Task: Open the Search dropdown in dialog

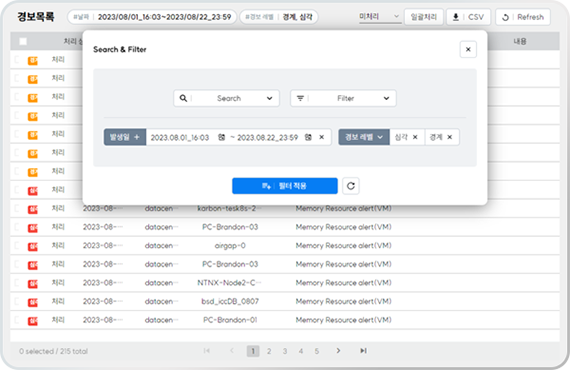Action: 226,98
